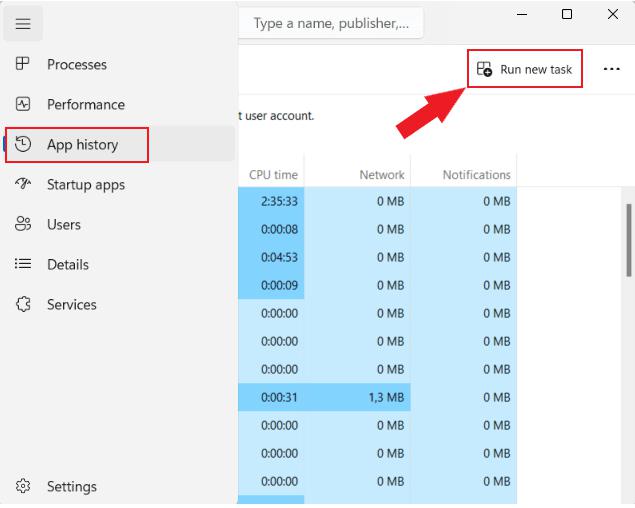Click the vertical scrollbar thumb
Image resolution: width=635 pixels, height=508 pixels.
pos(629,240)
